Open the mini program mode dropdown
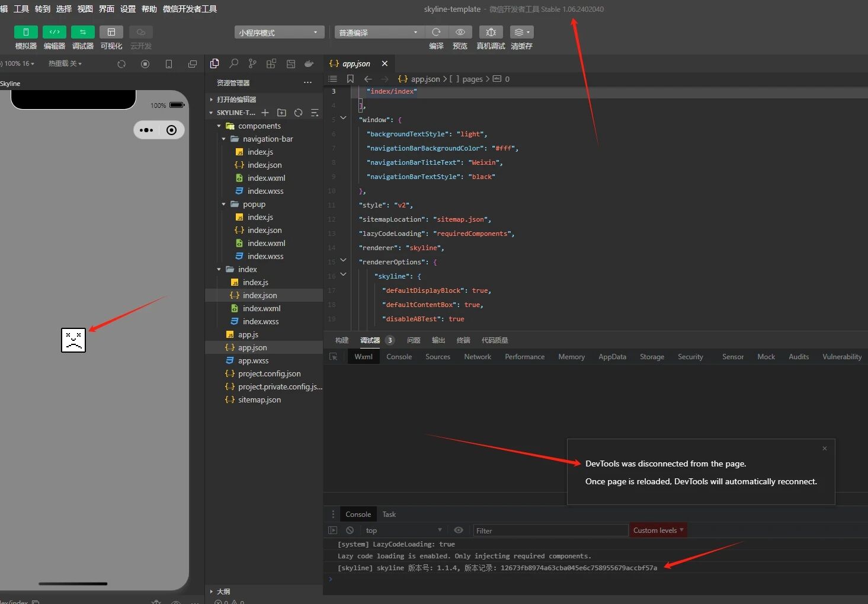 tap(279, 32)
